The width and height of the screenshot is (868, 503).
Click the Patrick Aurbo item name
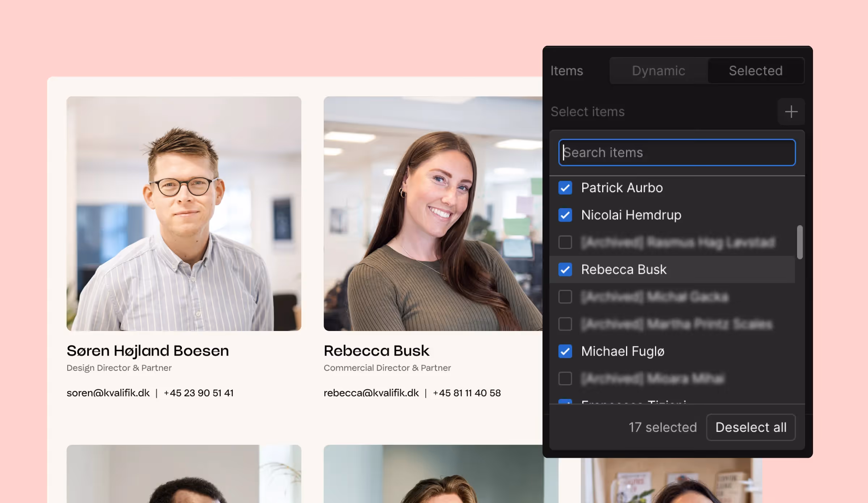(x=622, y=188)
